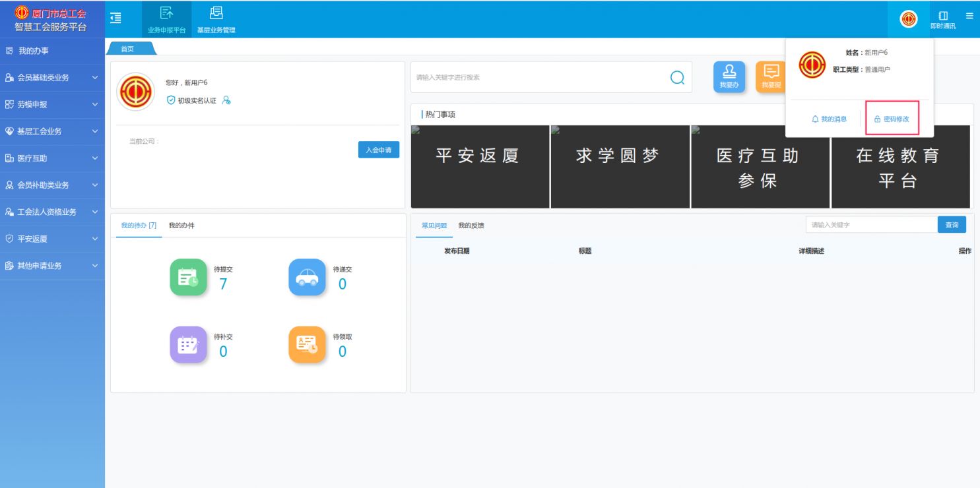Open 基层业务管理 in top navigation
Screen dimensions: 980x488
click(216, 19)
